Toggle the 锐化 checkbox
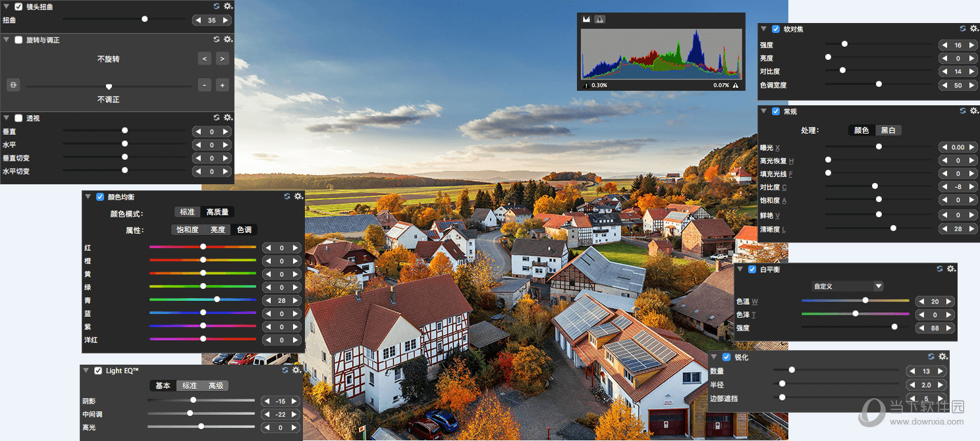 coord(726,357)
